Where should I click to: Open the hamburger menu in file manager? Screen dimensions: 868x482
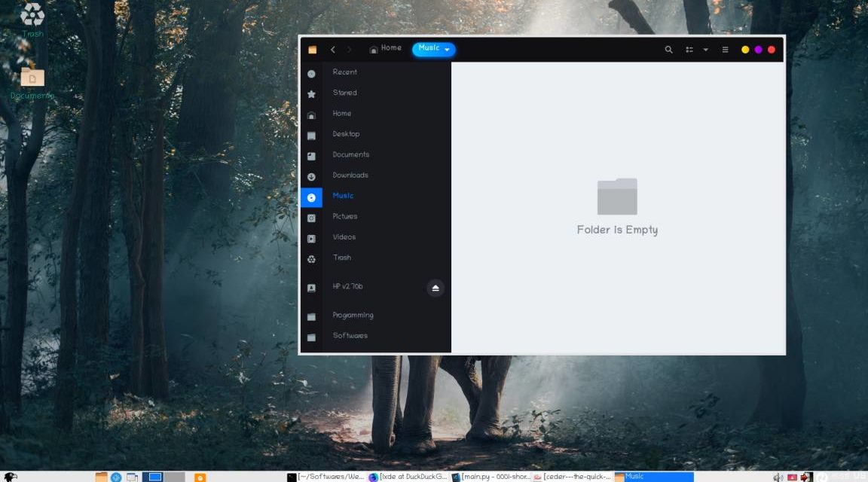click(725, 49)
